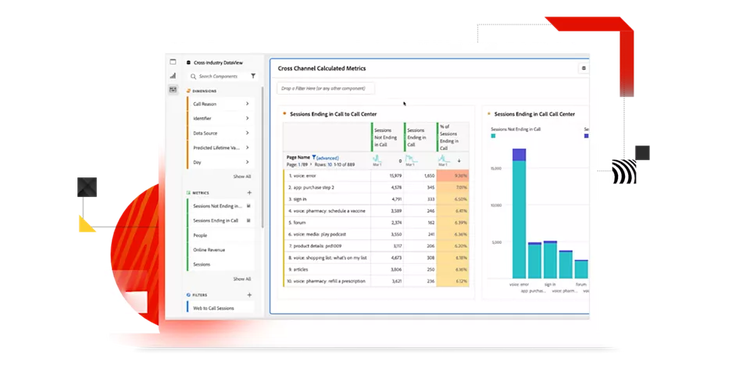The image size is (750, 375).
Task: Open the Visualizations bar-chart icon
Action: click(x=173, y=76)
